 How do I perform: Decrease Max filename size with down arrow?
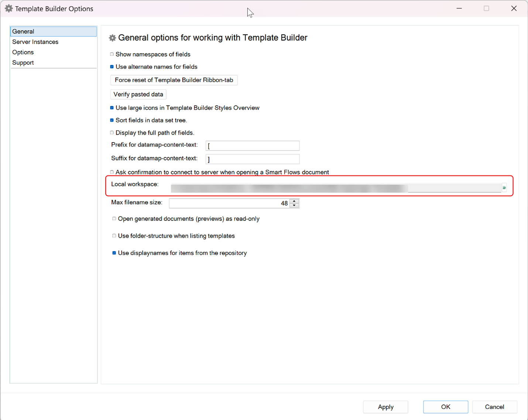click(x=294, y=206)
